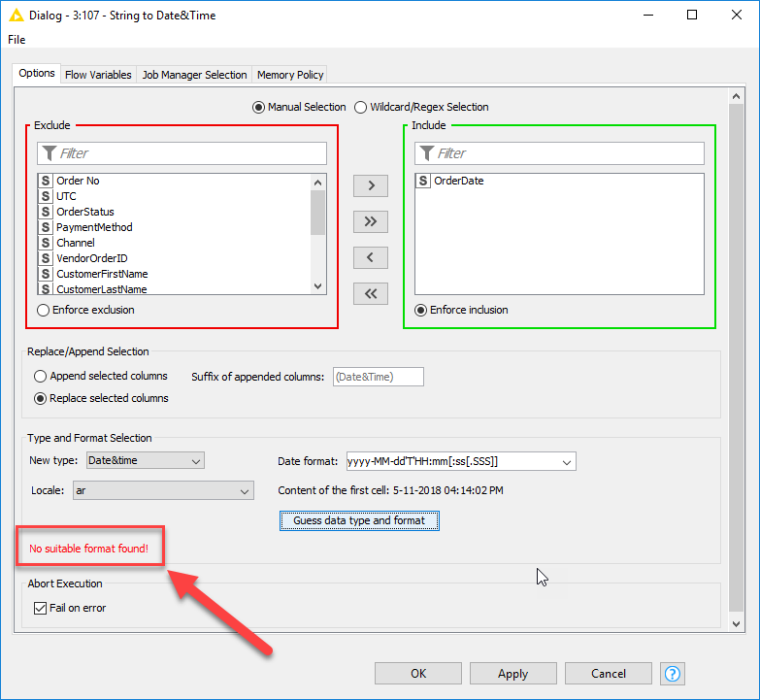Move all columns to Include list

tap(370, 221)
